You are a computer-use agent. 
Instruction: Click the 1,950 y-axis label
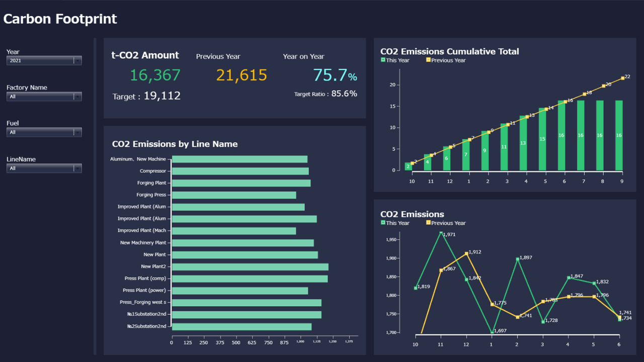[392, 240]
